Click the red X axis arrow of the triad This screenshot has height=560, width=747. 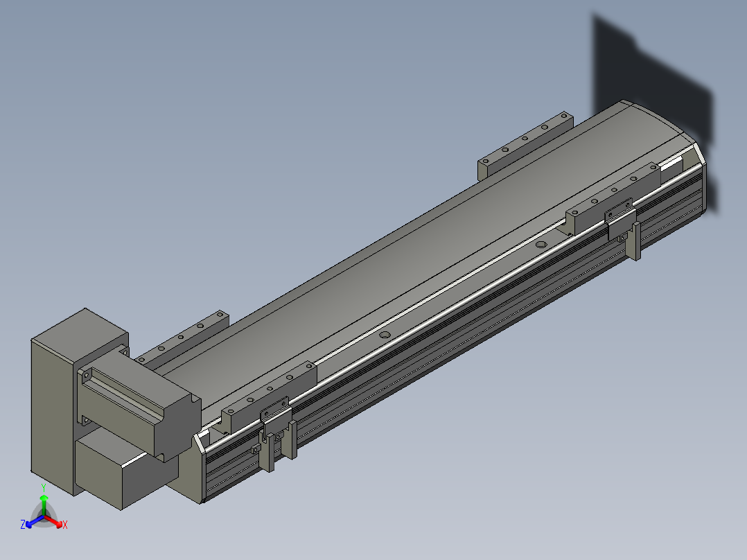tap(53, 521)
